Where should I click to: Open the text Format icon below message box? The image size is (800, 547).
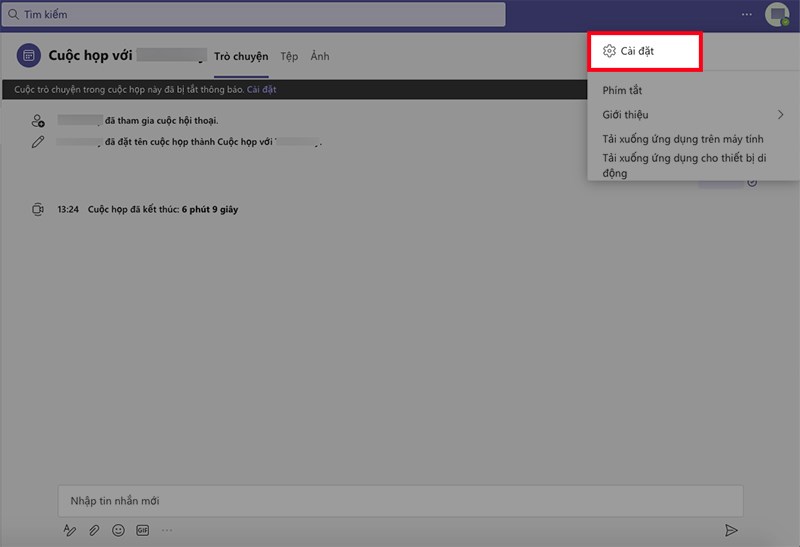[x=70, y=530]
